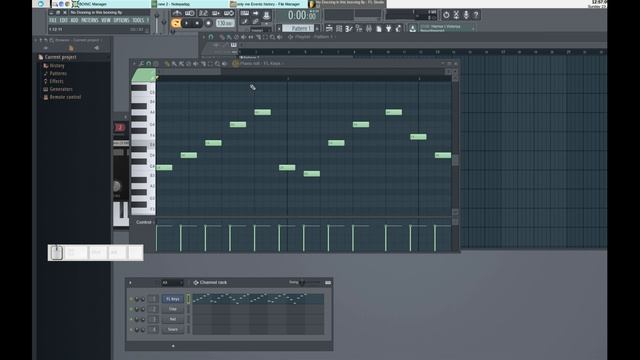Open the piano roll wrench tools icon

[x=141, y=64]
